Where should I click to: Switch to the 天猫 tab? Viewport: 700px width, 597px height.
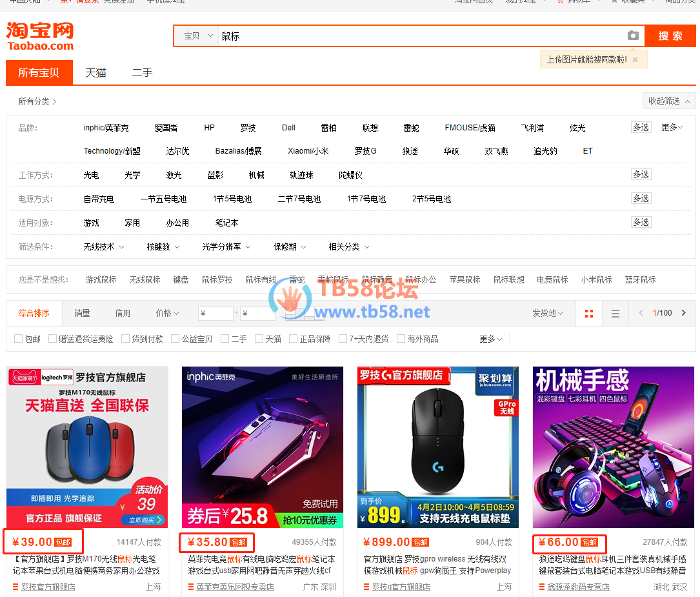coord(95,72)
